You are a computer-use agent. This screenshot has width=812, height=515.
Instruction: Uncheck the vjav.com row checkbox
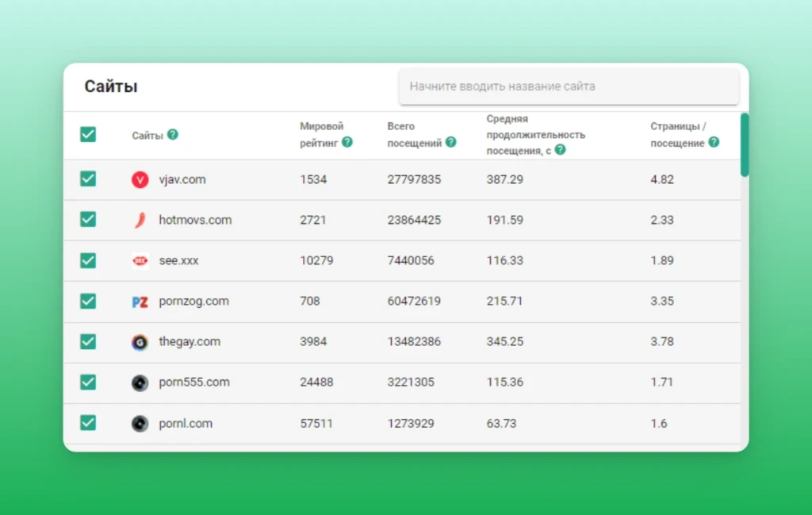pos(88,179)
